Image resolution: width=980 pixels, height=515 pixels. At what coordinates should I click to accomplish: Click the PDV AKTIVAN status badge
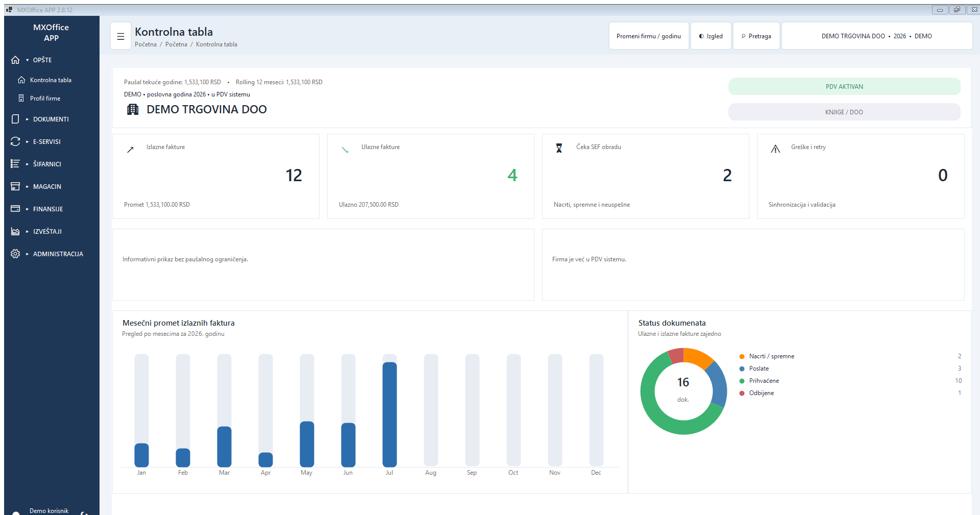click(x=844, y=87)
